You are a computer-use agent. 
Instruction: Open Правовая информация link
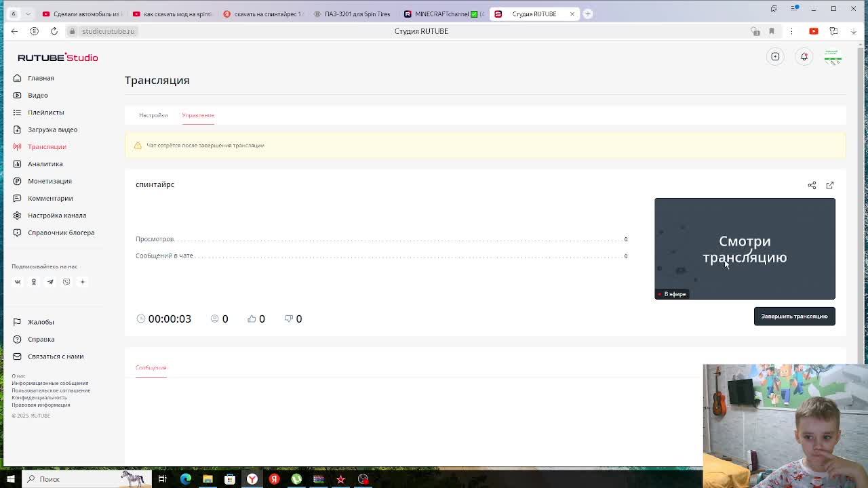coord(41,405)
